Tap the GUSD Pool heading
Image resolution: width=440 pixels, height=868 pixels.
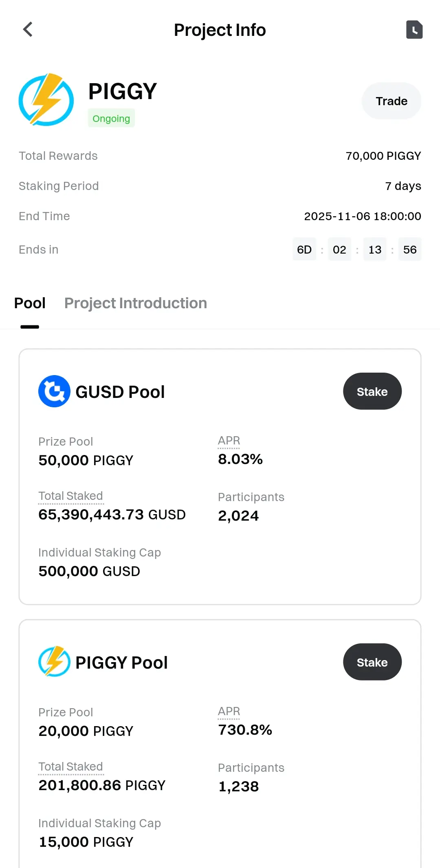pyautogui.click(x=120, y=392)
